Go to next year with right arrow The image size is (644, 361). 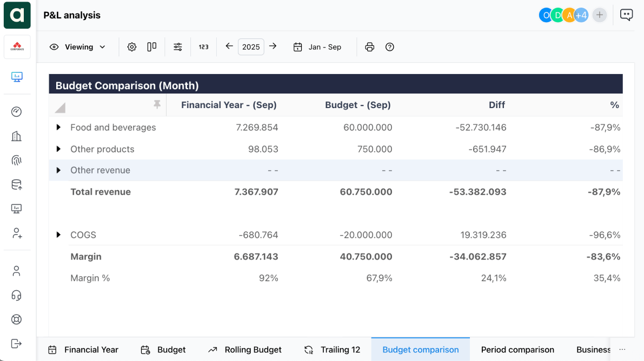tap(273, 46)
